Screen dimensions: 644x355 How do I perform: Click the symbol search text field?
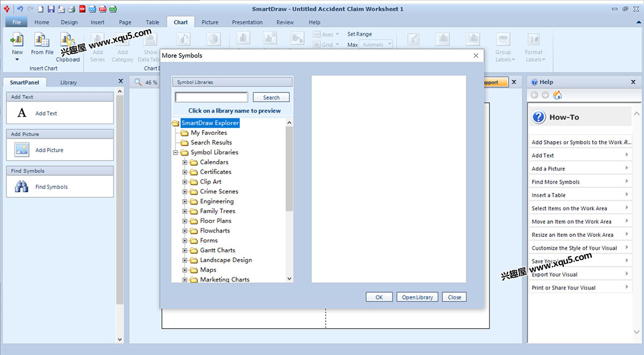coord(211,97)
